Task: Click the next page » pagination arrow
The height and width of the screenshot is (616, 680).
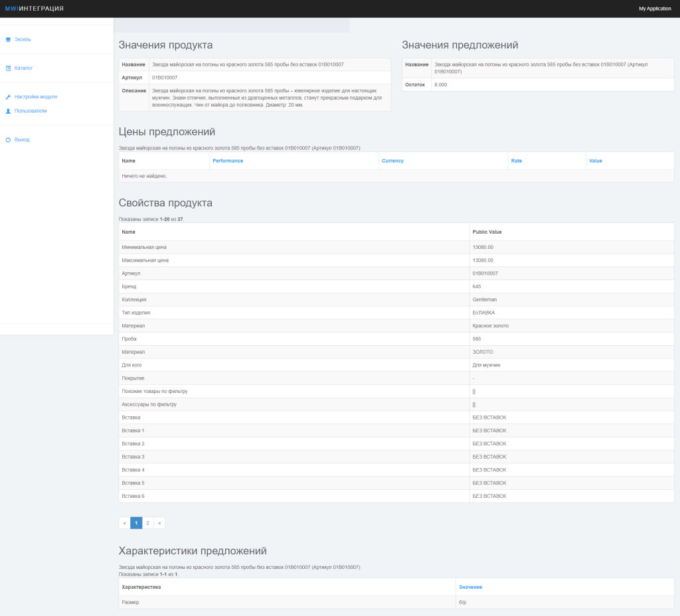Action: [159, 523]
